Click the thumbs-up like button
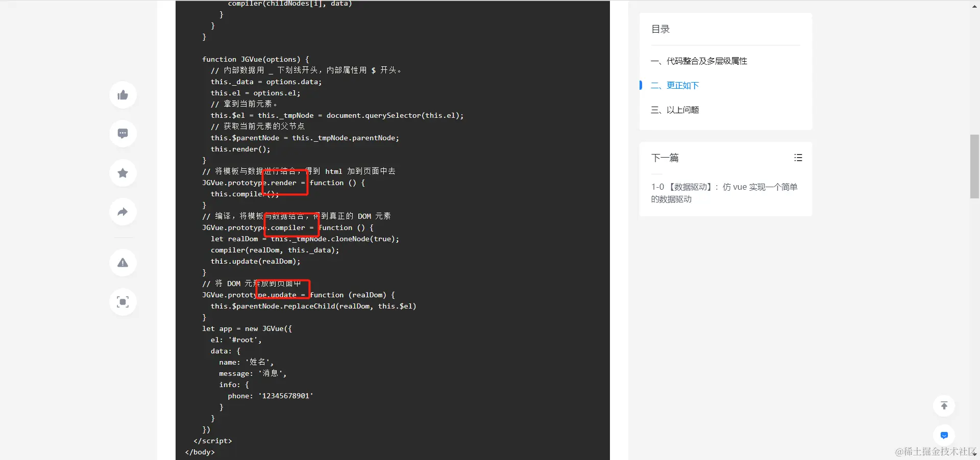980x460 pixels. 123,95
